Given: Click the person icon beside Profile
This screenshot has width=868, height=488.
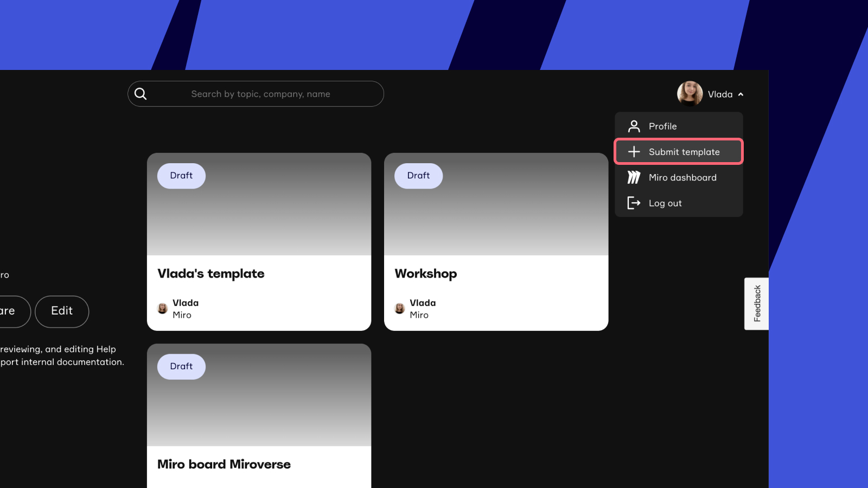Looking at the screenshot, I should (634, 126).
